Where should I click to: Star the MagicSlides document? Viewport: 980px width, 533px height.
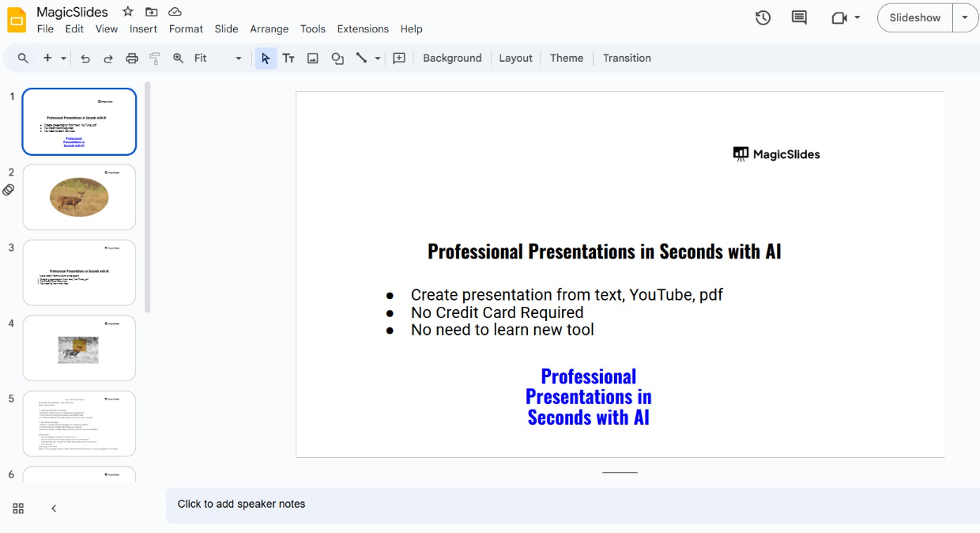[x=127, y=12]
